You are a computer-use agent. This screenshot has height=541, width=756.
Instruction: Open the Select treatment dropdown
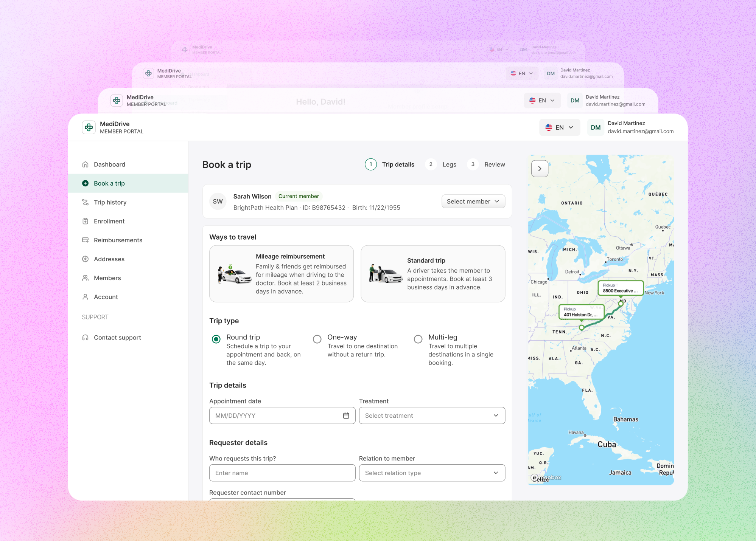[432, 415]
